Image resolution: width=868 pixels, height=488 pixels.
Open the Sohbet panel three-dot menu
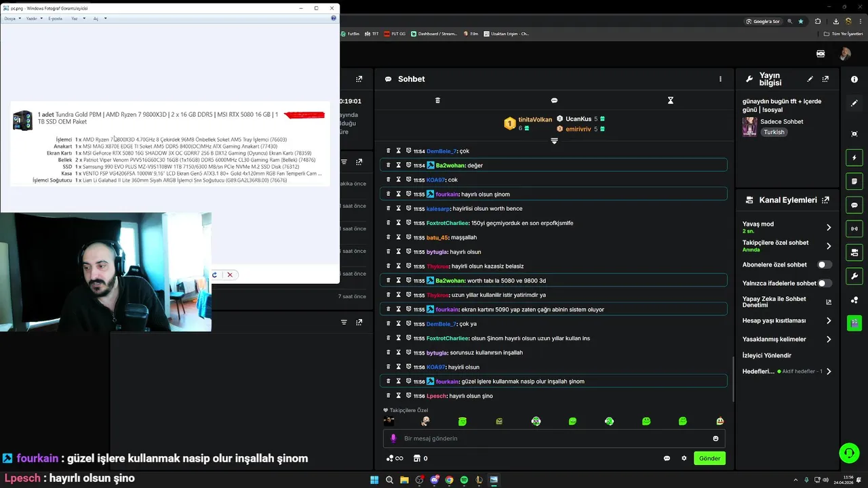[720, 79]
